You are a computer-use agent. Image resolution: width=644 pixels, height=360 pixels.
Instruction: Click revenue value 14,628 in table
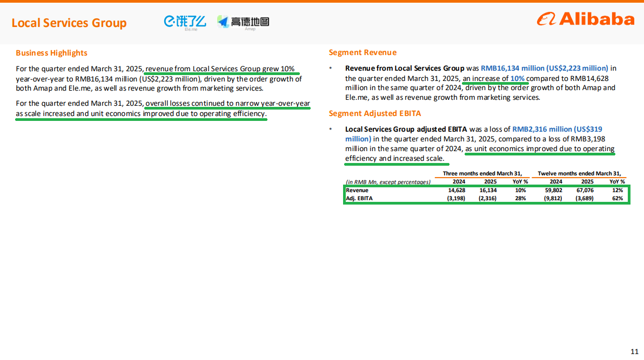point(457,190)
